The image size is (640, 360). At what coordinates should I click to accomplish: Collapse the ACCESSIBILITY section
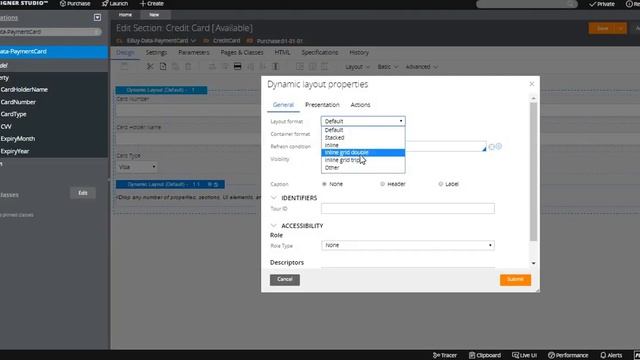click(273, 226)
